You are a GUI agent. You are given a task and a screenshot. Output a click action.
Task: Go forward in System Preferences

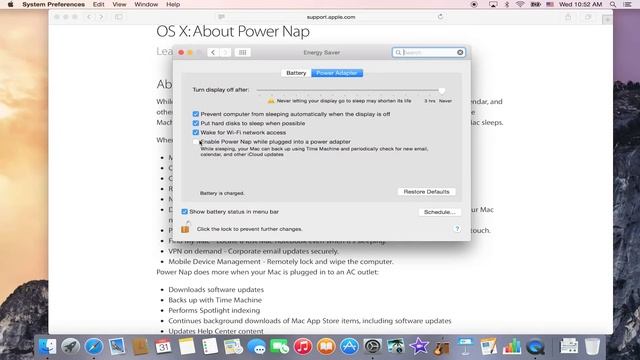pos(225,52)
